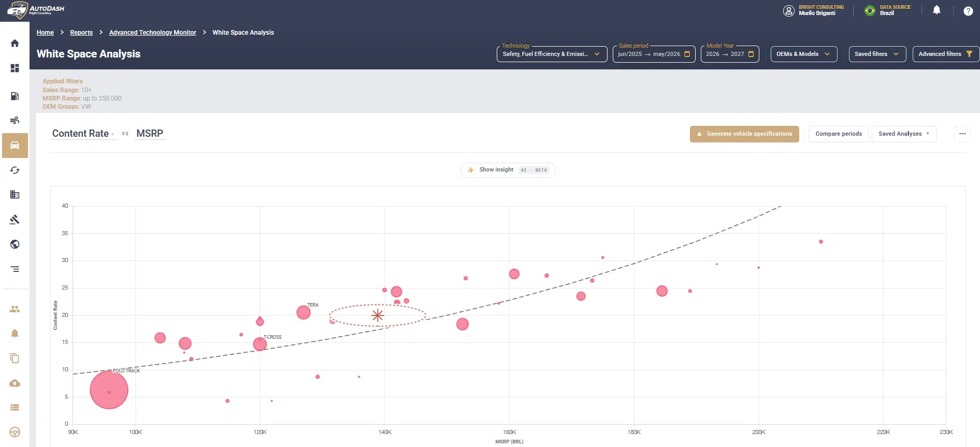The width and height of the screenshot is (980, 447).
Task: Select the fuel pump sidebar icon
Action: click(15, 96)
